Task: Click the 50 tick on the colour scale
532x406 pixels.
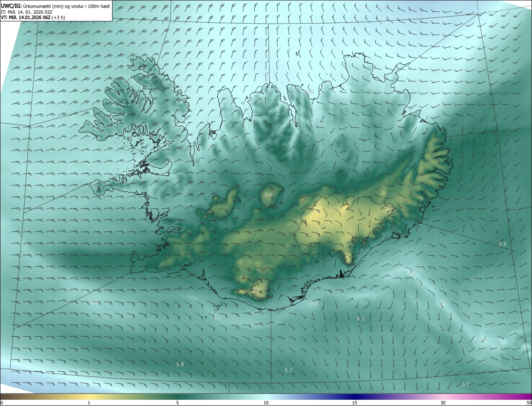Action: 529,403
